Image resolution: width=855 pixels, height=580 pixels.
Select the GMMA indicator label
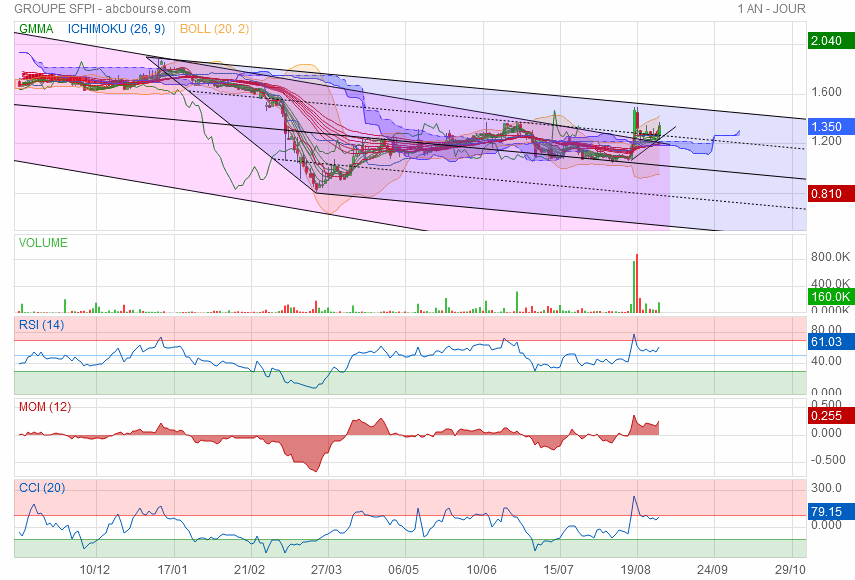click(36, 29)
